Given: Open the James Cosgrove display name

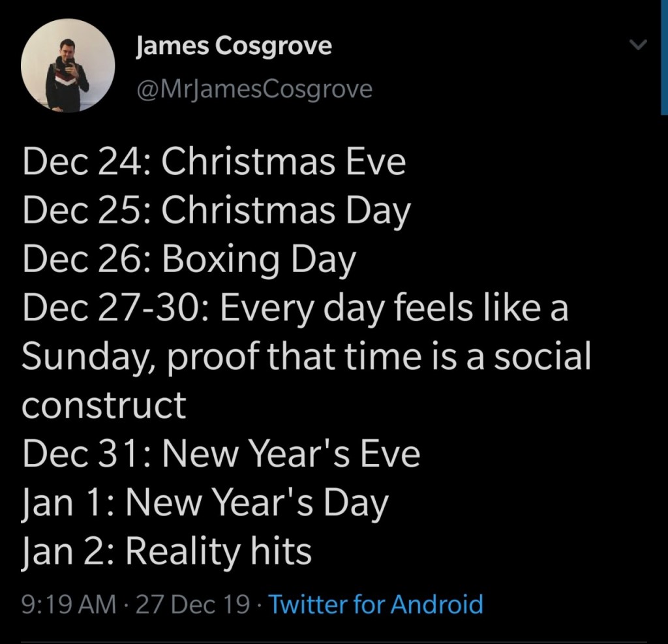Looking at the screenshot, I should 234,47.
